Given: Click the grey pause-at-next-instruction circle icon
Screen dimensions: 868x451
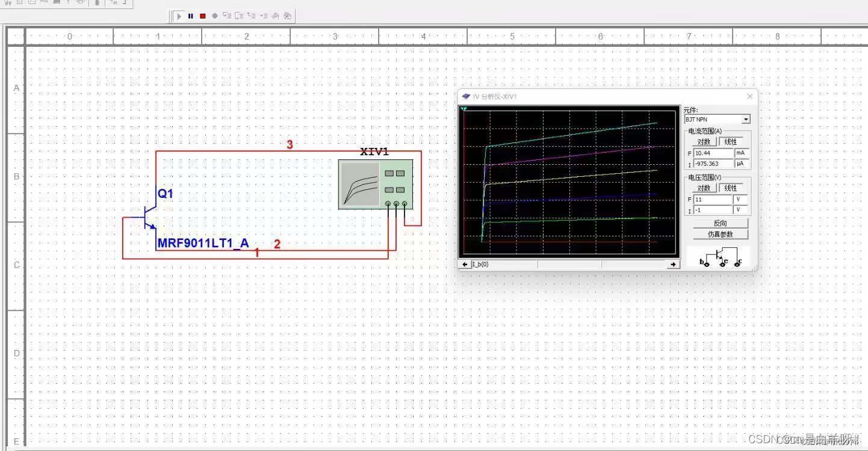Looking at the screenshot, I should click(x=215, y=16).
